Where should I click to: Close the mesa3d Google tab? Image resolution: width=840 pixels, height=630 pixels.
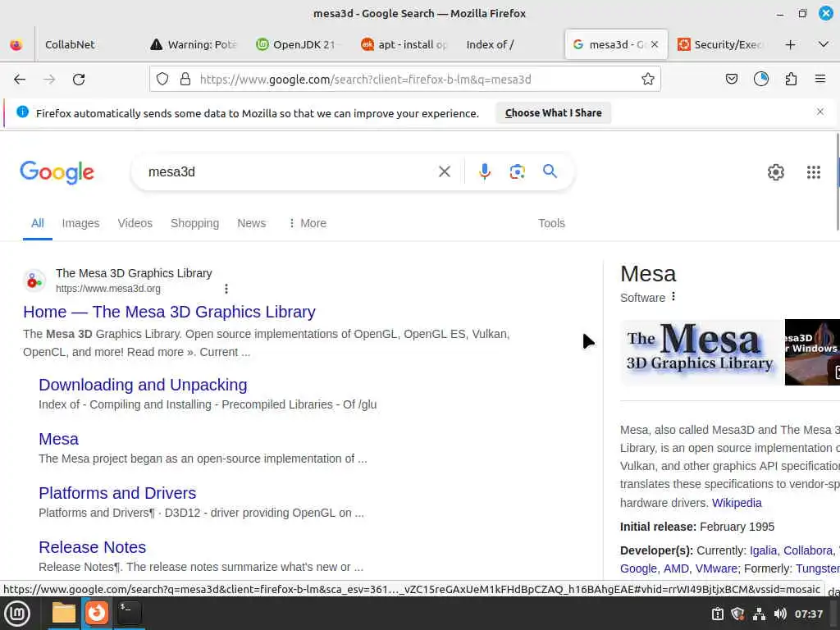tap(655, 44)
